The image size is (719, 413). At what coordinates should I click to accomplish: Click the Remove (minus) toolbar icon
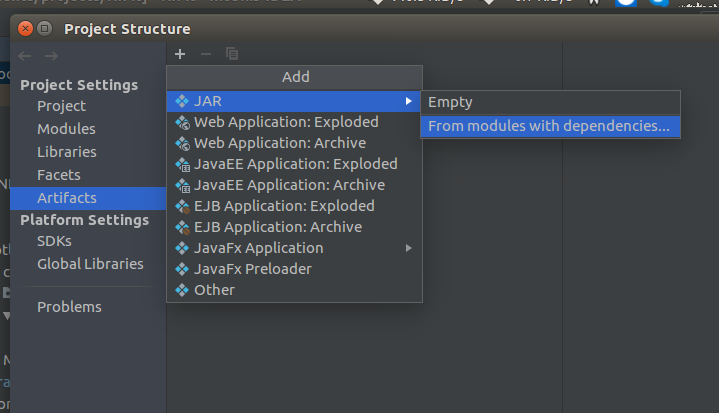point(206,54)
